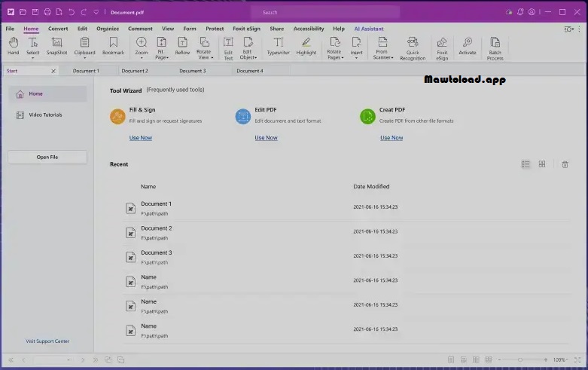Switch to the Convert ribbon tab
Screen dimensions: 588x370
coord(58,29)
